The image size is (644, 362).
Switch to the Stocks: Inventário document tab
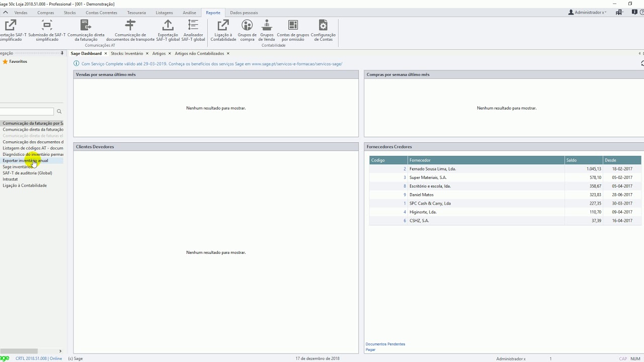[127, 53]
